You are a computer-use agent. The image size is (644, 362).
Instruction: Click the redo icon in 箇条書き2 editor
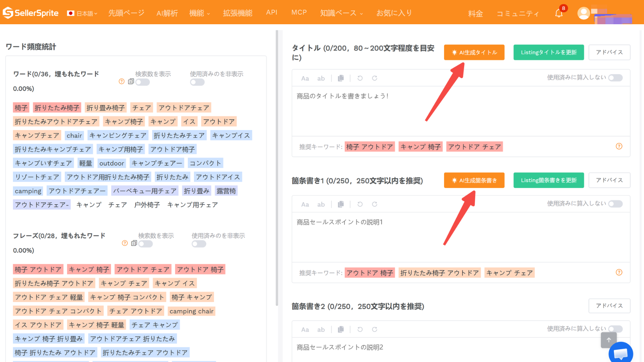pos(374,329)
